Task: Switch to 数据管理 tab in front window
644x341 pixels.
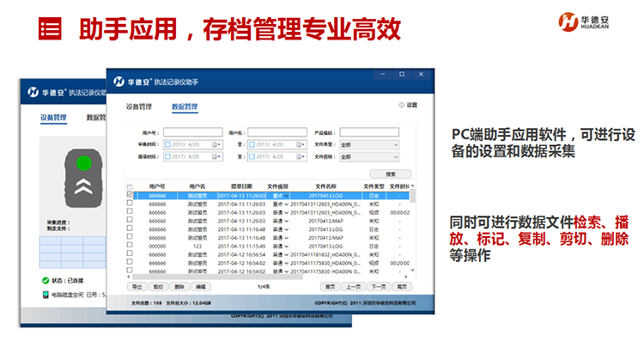Action: click(185, 107)
